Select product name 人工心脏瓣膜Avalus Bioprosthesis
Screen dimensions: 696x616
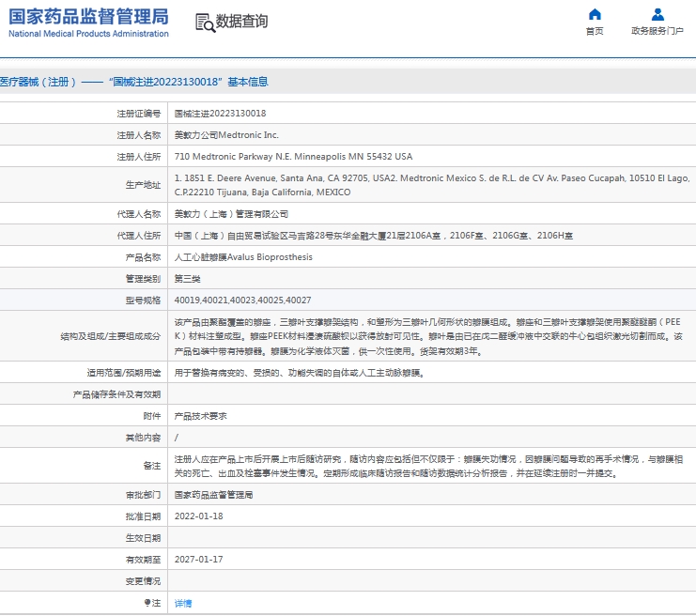(243, 257)
